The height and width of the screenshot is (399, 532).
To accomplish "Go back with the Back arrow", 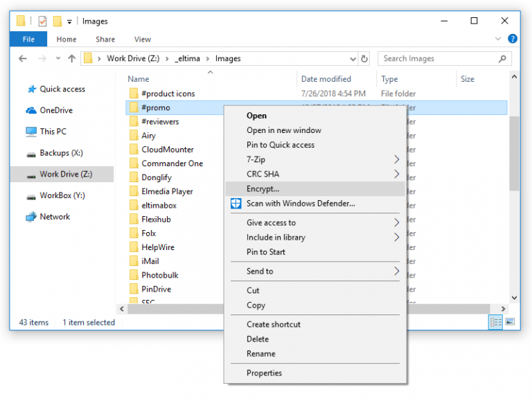I will (23, 59).
